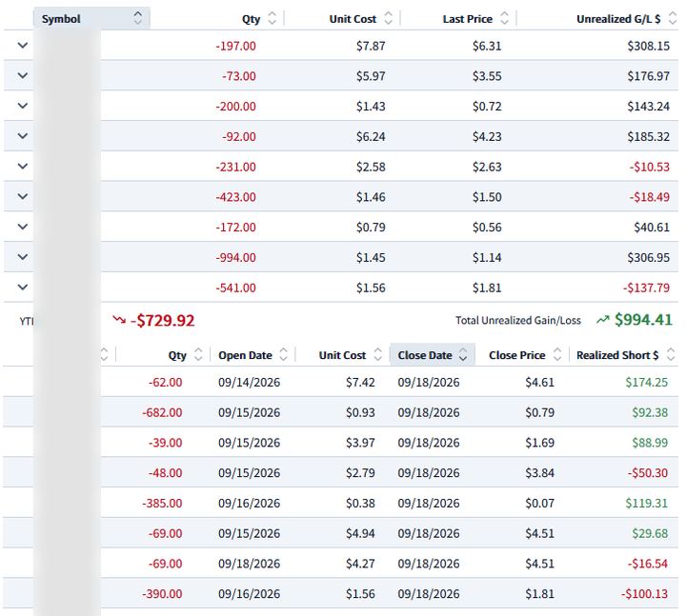Expand the row with Qty -231.00
This screenshot has height=616, width=686.
(x=23, y=166)
